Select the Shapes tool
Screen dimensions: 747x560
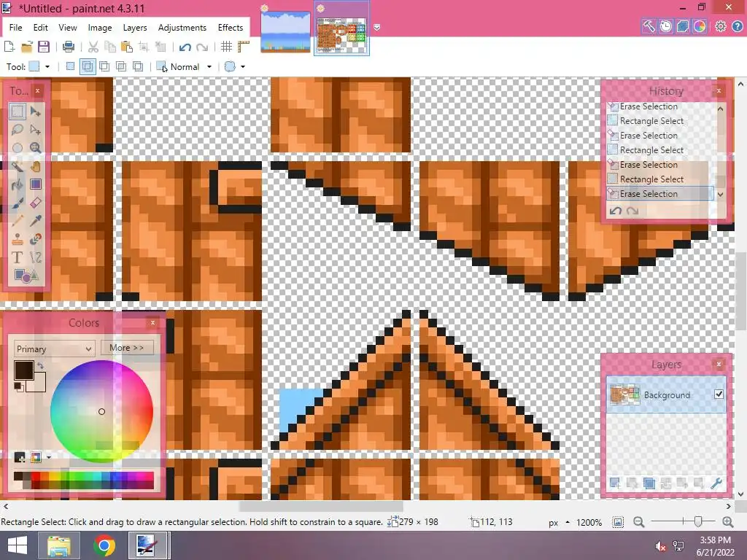[x=26, y=275]
